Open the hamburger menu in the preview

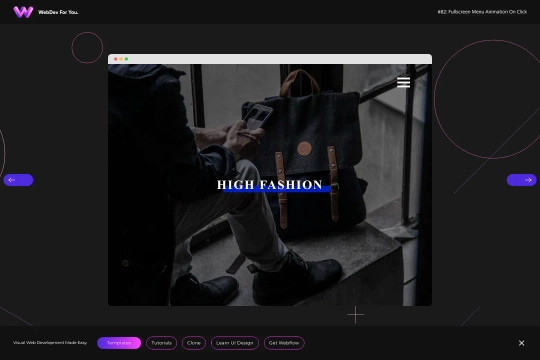[403, 83]
